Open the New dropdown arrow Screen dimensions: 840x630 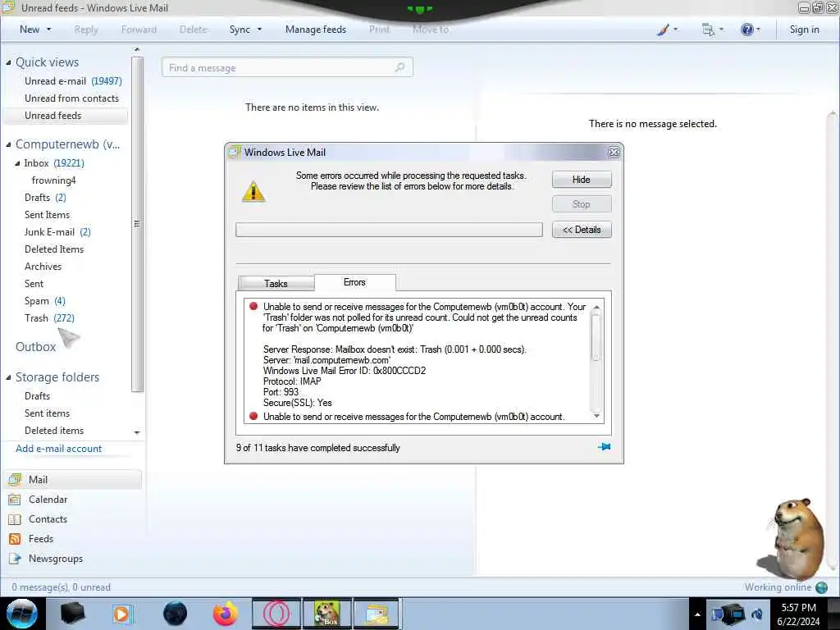pos(48,30)
